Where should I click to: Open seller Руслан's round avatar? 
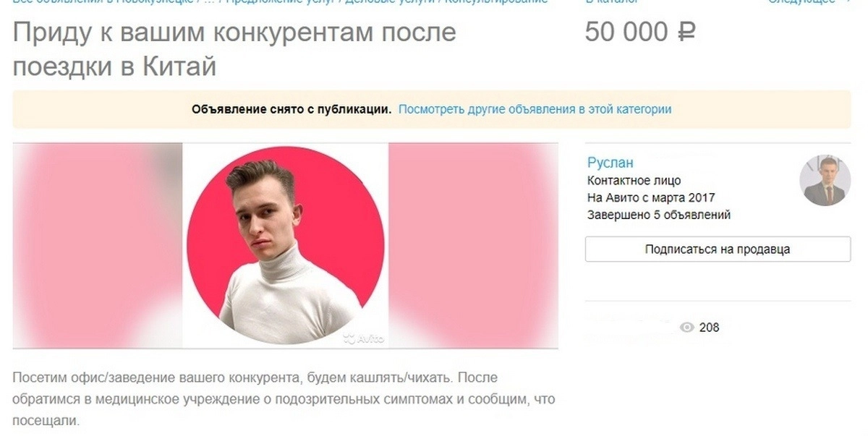tap(825, 181)
